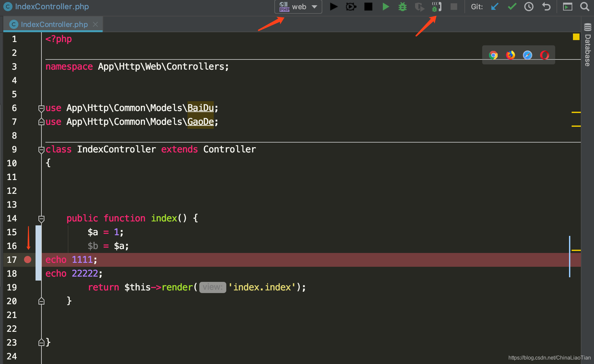Click the 'view:' parameter hint

(212, 287)
